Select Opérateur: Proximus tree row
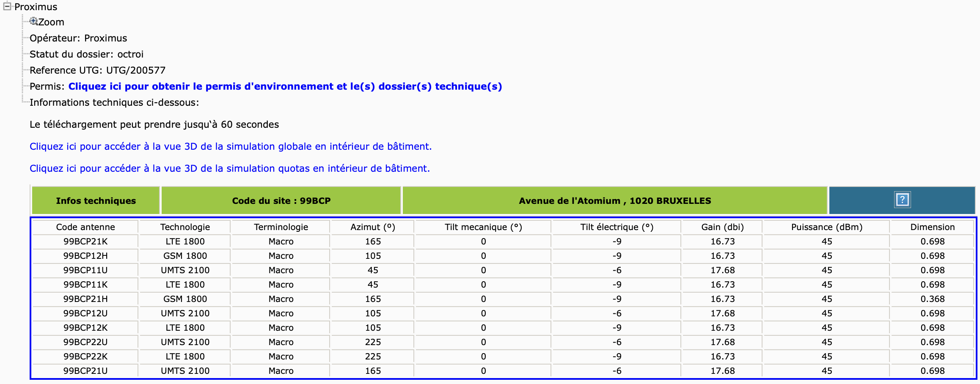 click(78, 38)
